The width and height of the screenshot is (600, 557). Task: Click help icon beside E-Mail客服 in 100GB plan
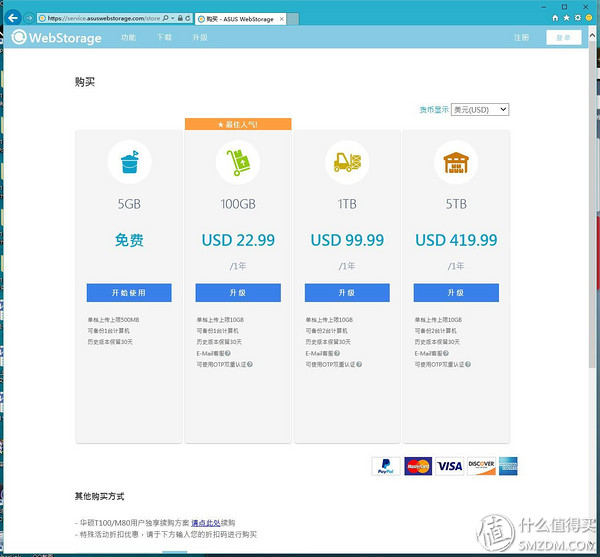point(228,353)
